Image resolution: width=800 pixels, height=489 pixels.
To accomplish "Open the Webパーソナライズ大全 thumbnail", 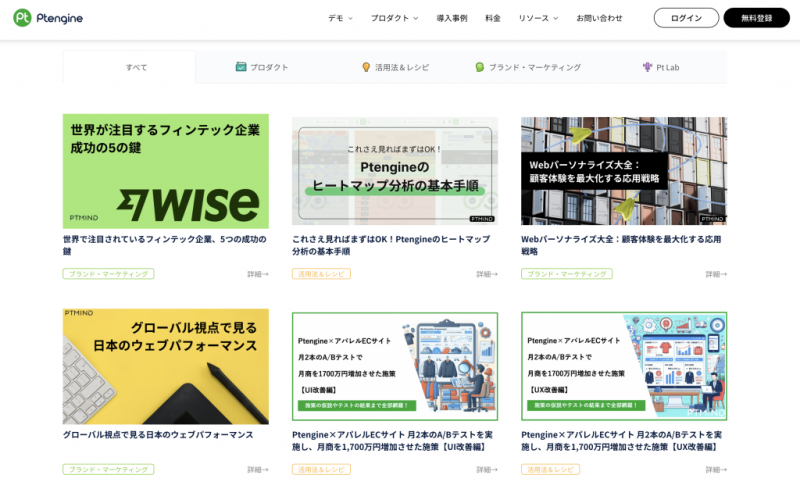I will (624, 171).
